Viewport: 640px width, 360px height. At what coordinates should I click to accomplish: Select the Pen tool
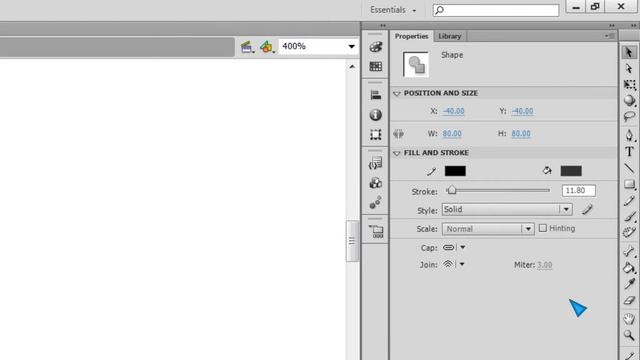[629, 135]
